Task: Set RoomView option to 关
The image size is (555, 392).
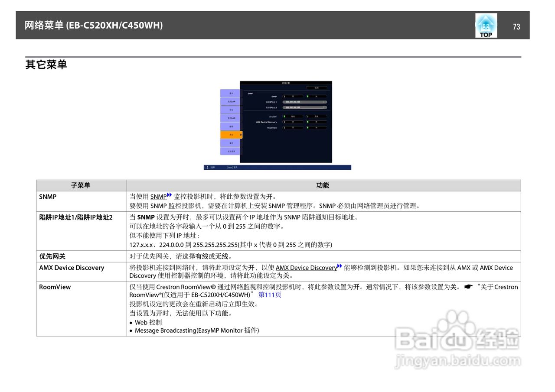Action: click(317, 128)
